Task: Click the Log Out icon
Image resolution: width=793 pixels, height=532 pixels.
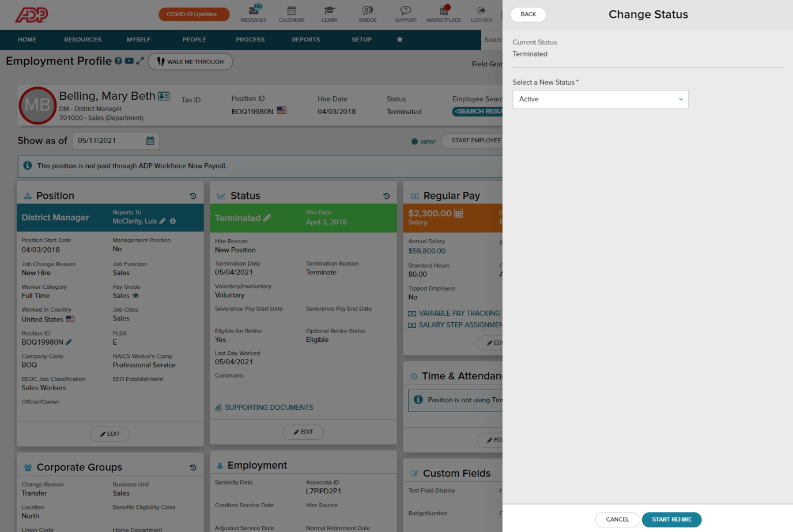Action: 481,12
